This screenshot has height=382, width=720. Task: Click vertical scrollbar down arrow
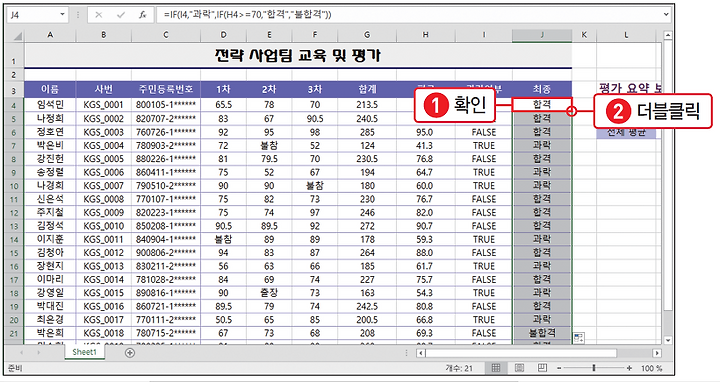tap(668, 340)
